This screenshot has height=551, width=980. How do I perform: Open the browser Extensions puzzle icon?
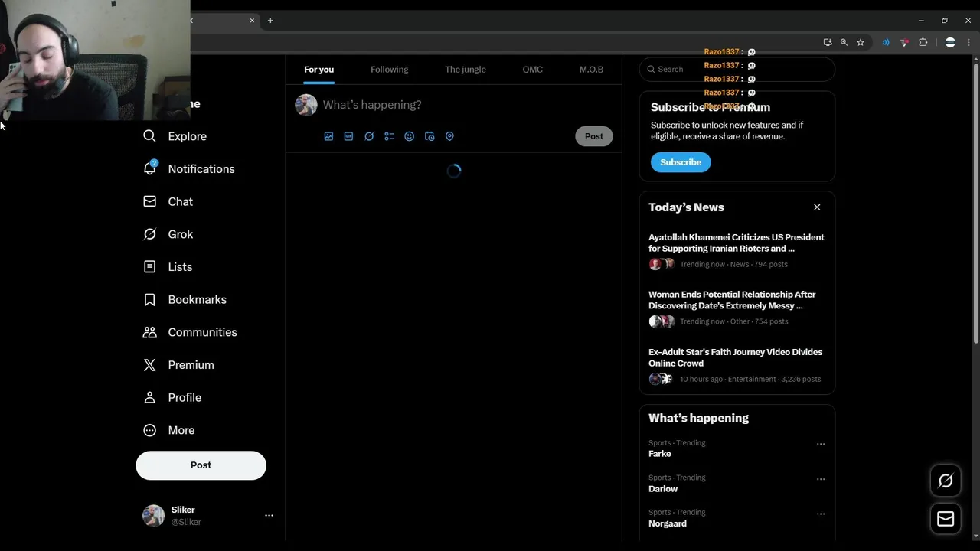(923, 42)
